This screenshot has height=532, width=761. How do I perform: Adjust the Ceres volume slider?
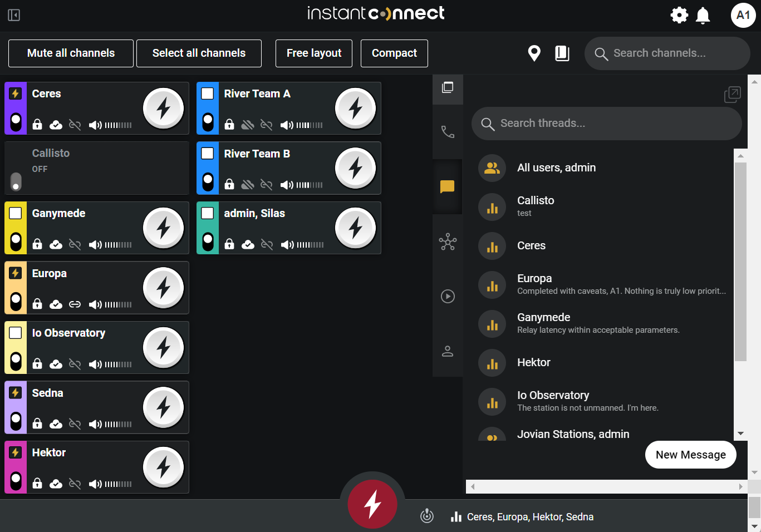pyautogui.click(x=118, y=125)
